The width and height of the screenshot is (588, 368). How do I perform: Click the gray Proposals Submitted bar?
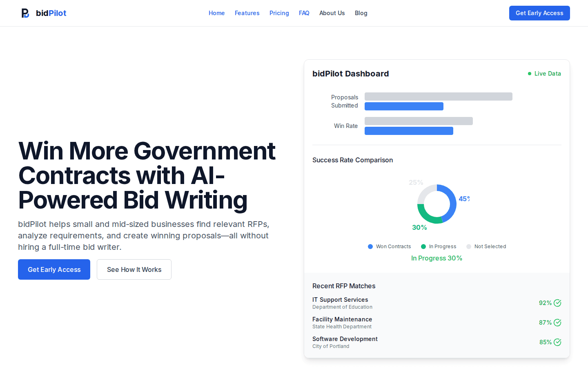[439, 96]
